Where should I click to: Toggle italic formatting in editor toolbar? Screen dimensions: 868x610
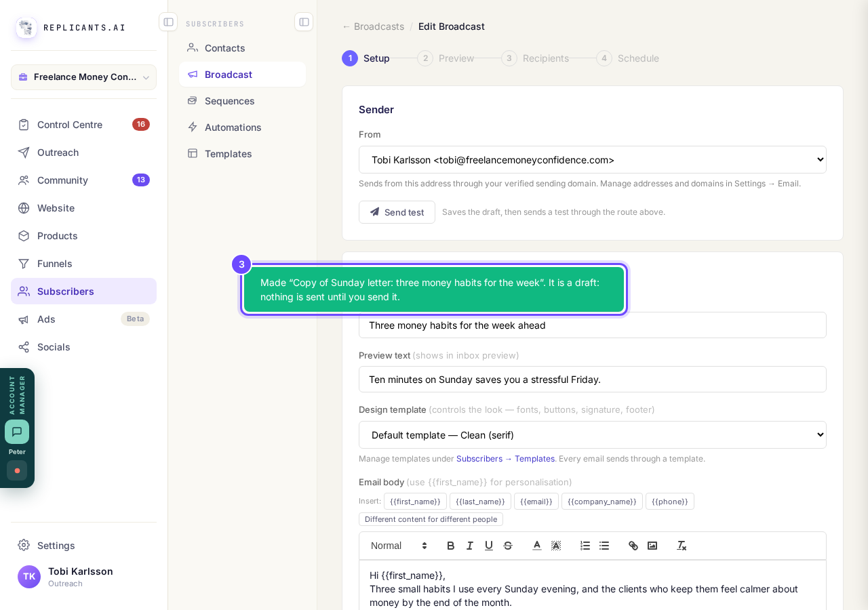(x=470, y=546)
